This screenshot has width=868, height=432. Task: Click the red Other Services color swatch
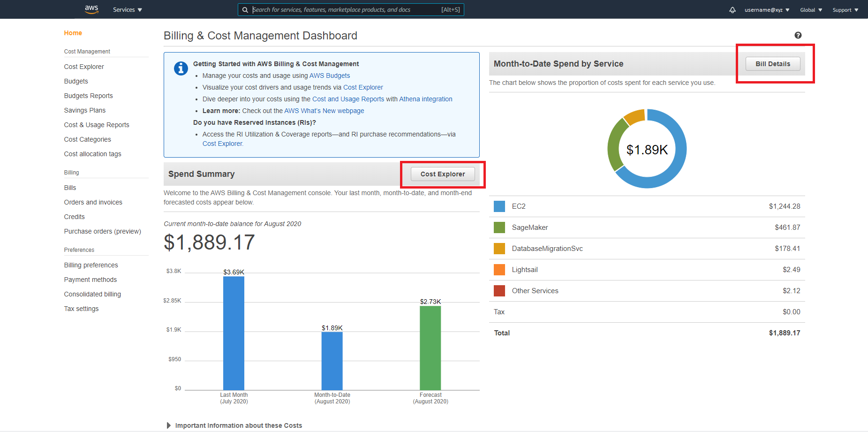click(499, 291)
